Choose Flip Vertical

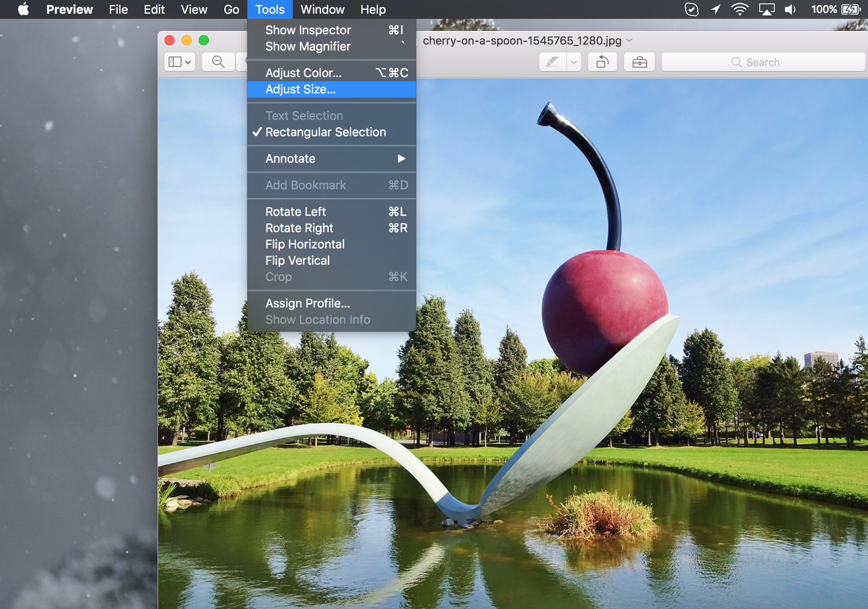(332, 261)
